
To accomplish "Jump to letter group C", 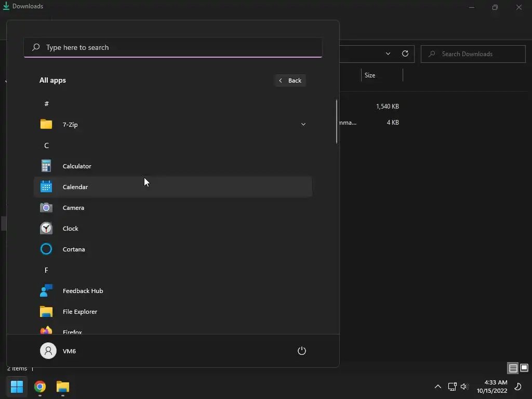I will (46, 145).
